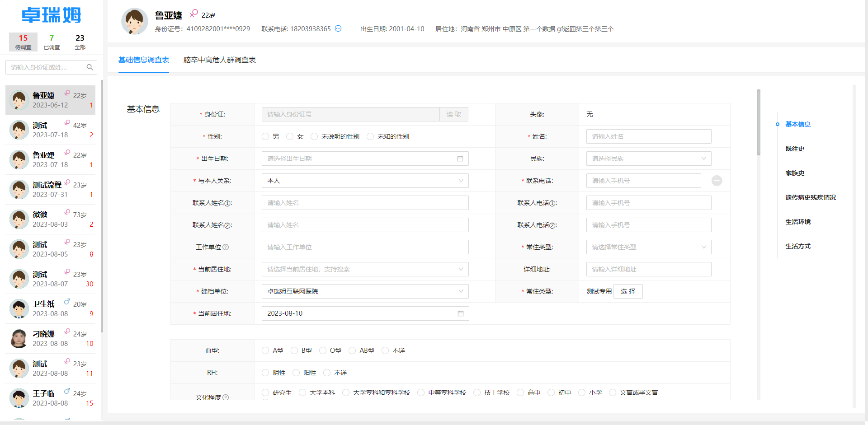Switch to 脑卒中高危人群调查表 tab
The height and width of the screenshot is (425, 868).
point(219,60)
